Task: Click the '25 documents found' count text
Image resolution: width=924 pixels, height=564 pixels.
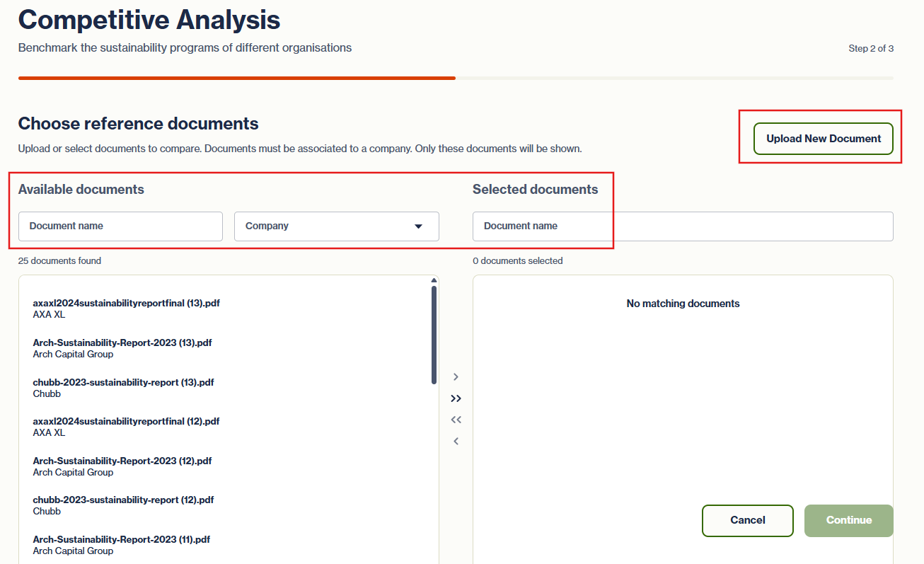Action: [x=59, y=261]
